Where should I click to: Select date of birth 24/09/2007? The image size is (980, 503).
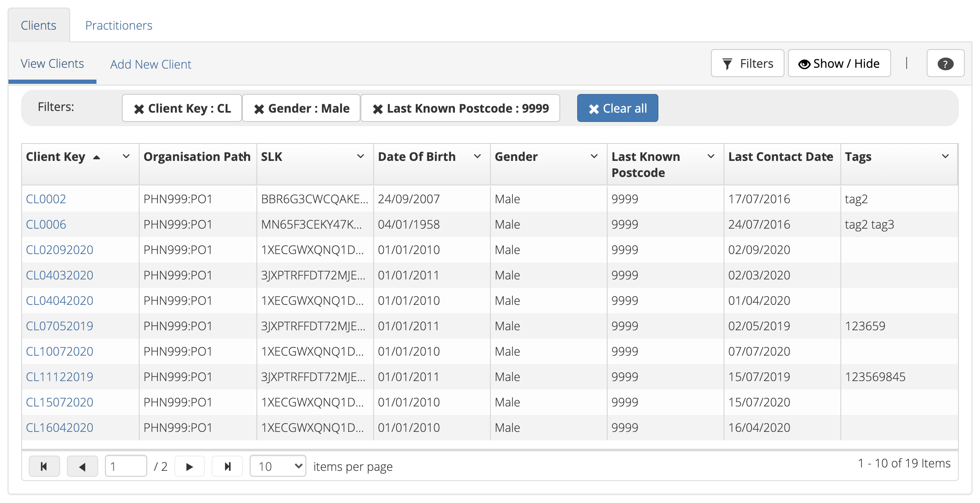click(409, 199)
